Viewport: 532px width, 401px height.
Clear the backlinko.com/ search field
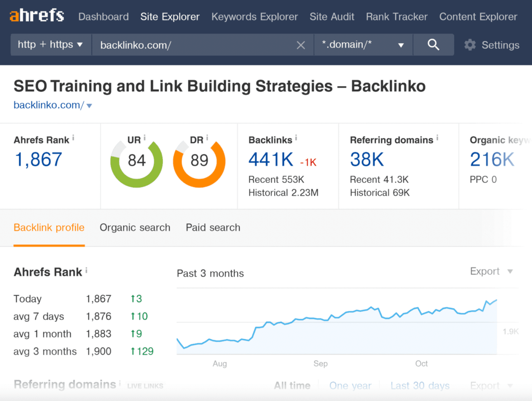(301, 45)
